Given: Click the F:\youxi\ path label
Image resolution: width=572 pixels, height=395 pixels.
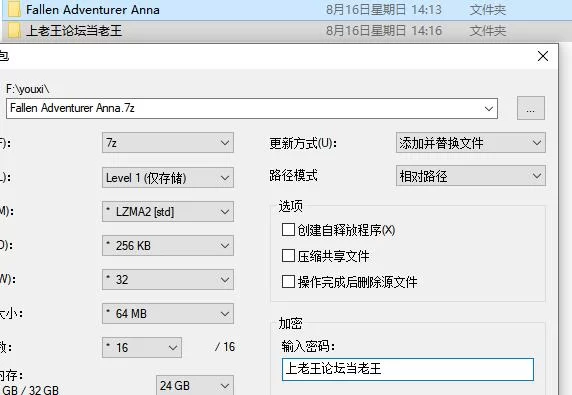Looking at the screenshot, I should point(28,89).
